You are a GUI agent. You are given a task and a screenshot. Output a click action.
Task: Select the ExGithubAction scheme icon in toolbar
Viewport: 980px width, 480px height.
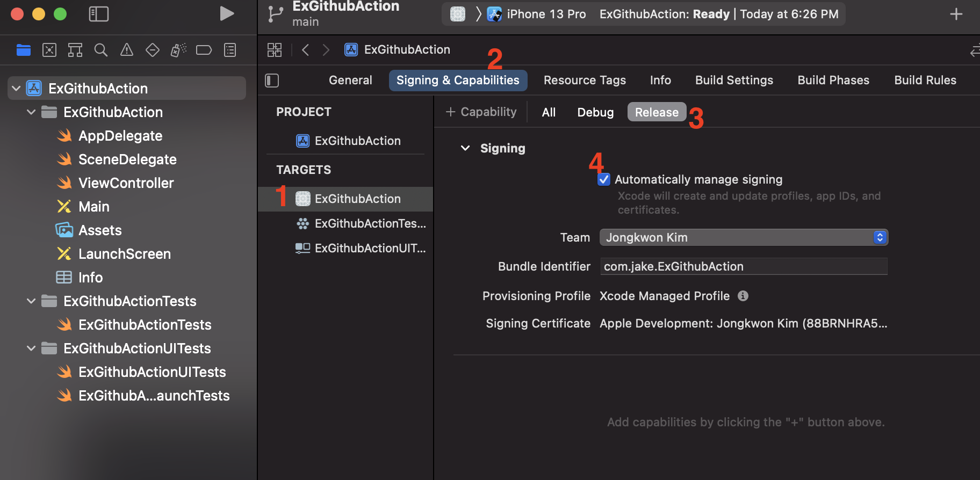click(x=458, y=14)
